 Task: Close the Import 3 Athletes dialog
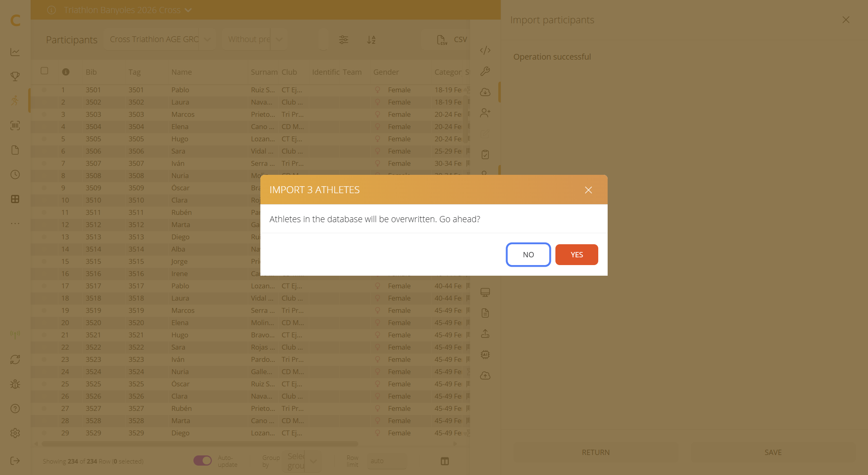pyautogui.click(x=588, y=190)
